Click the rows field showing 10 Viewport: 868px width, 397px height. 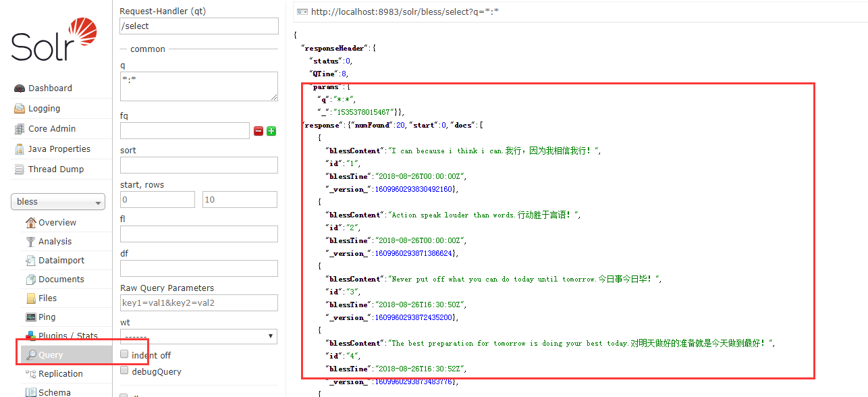click(x=240, y=199)
